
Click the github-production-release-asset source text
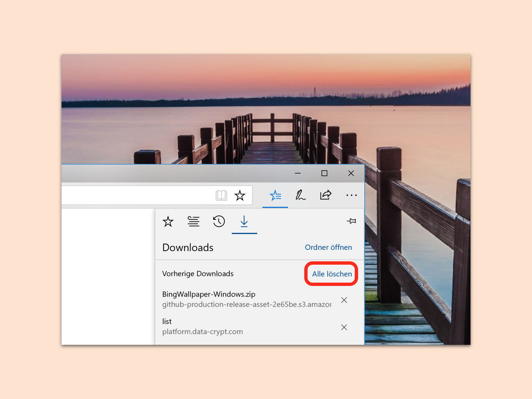click(247, 305)
